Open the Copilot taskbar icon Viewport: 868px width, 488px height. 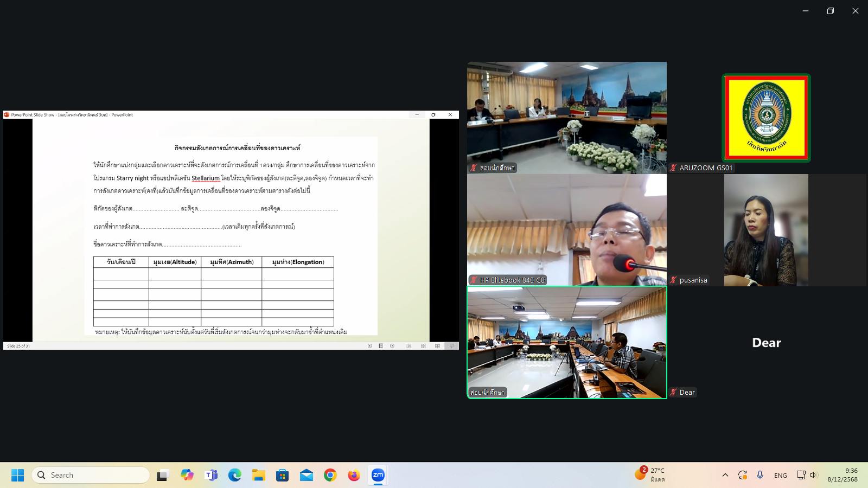[x=187, y=476]
